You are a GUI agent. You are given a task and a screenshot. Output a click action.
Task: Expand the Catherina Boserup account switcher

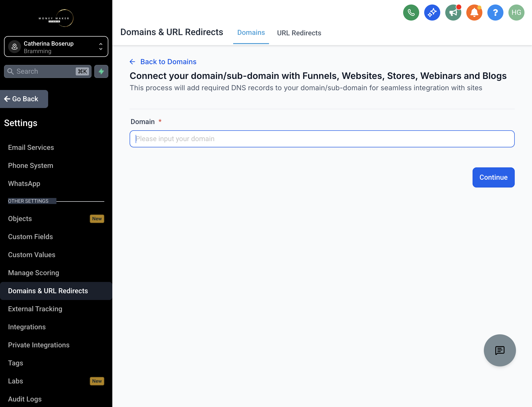(x=56, y=47)
